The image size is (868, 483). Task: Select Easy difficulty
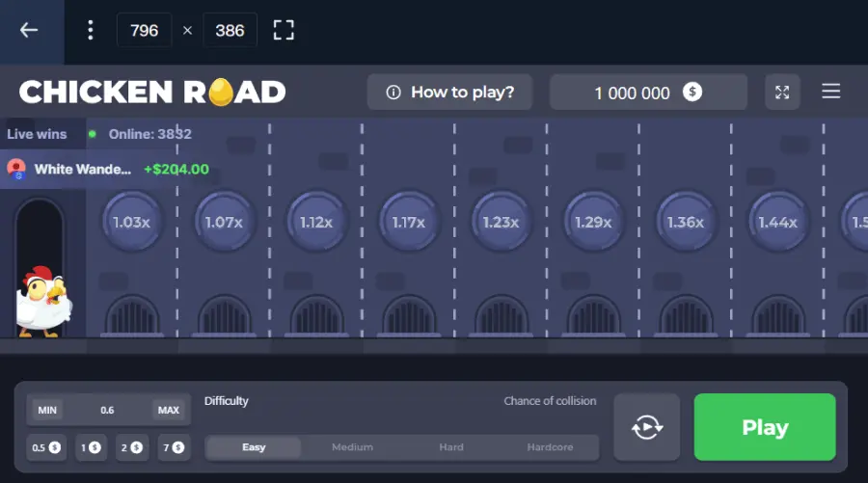254,447
